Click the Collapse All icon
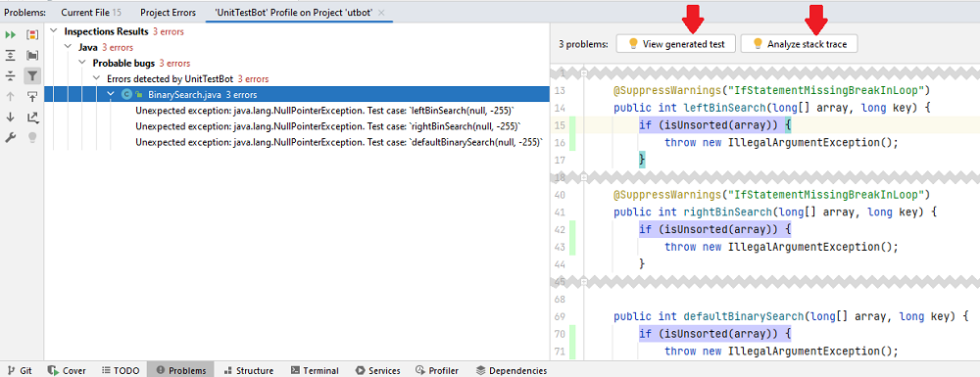This screenshot has height=377, width=980. [x=11, y=76]
